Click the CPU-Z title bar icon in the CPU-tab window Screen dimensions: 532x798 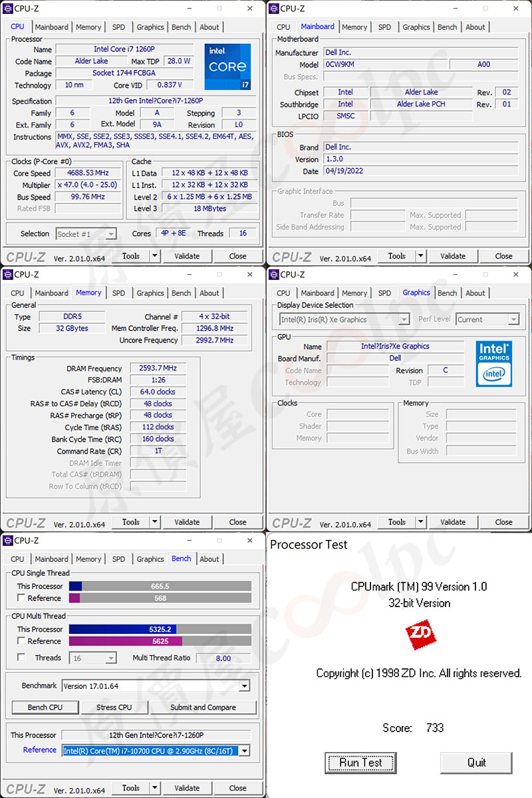click(9, 9)
